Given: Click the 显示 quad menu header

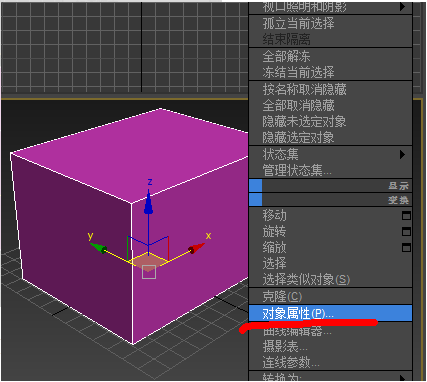Looking at the screenshot, I should click(x=330, y=186).
